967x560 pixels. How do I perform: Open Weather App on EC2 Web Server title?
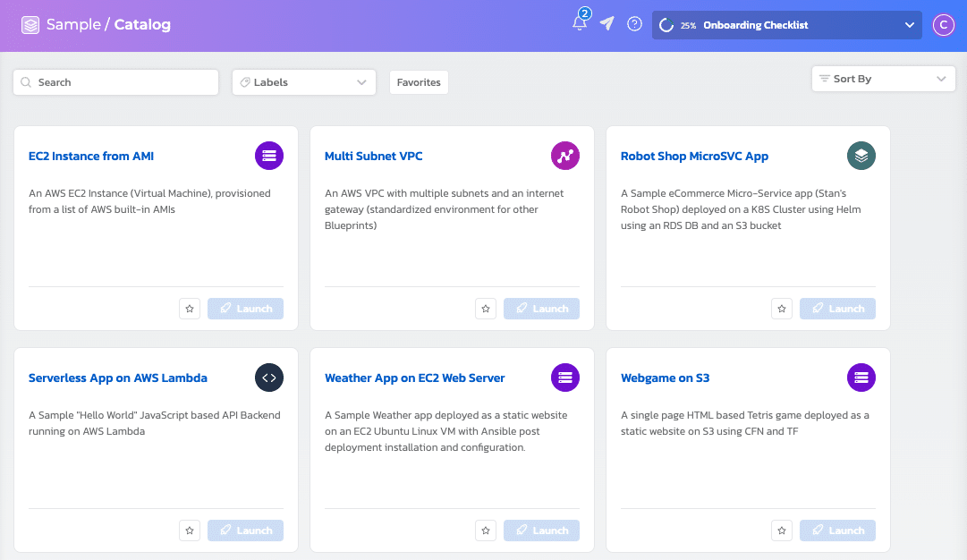(414, 378)
